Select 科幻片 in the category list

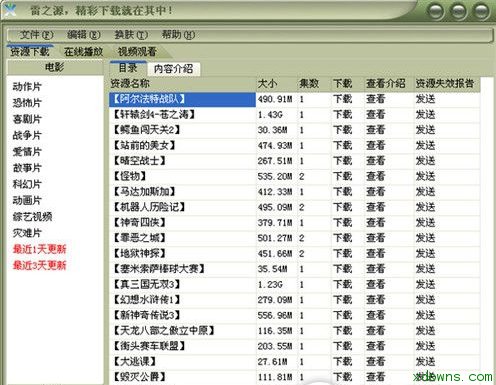click(27, 184)
